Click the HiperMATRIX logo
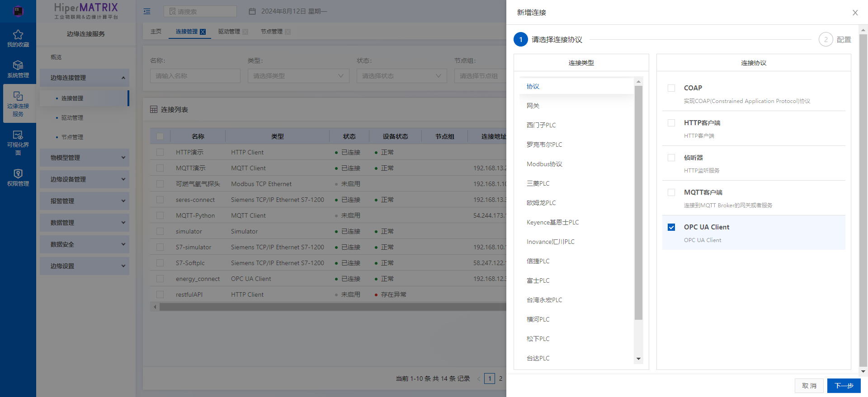 coord(86,11)
